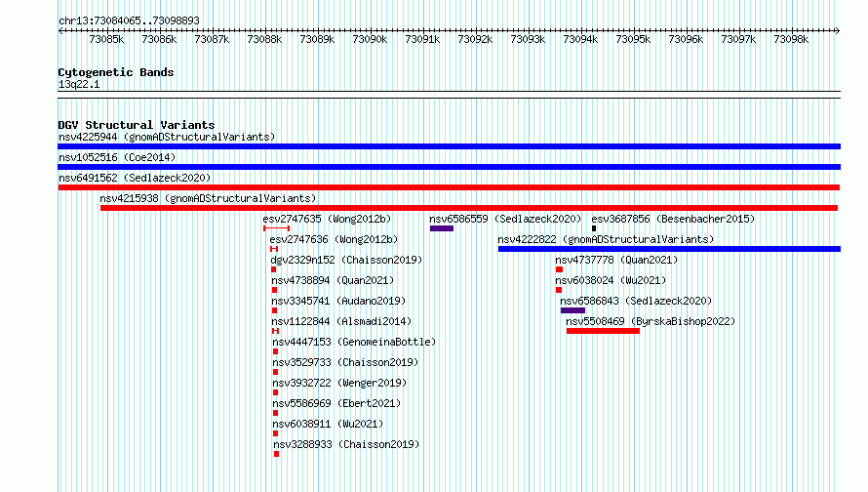Open the nsv4738894 (Quan2021) label
The image size is (868, 492).
(333, 280)
